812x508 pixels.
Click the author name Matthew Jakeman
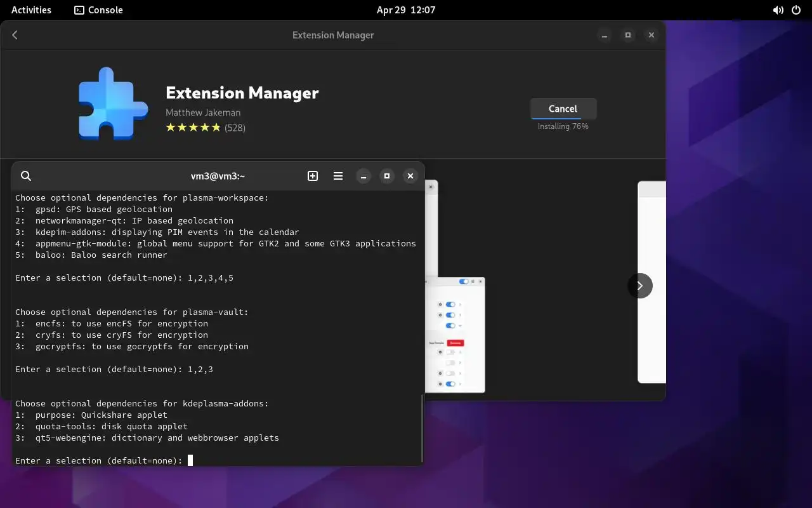(203, 112)
